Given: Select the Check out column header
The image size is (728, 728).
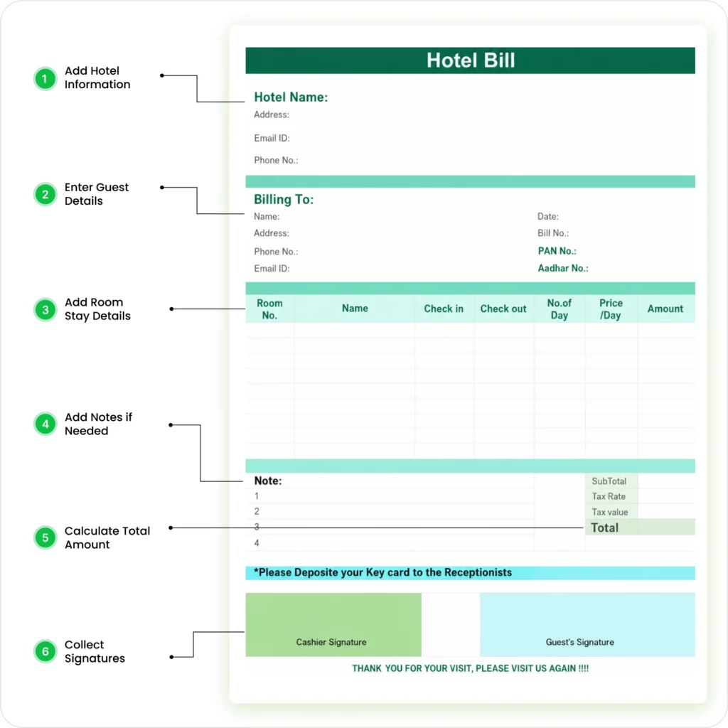Looking at the screenshot, I should [x=503, y=309].
